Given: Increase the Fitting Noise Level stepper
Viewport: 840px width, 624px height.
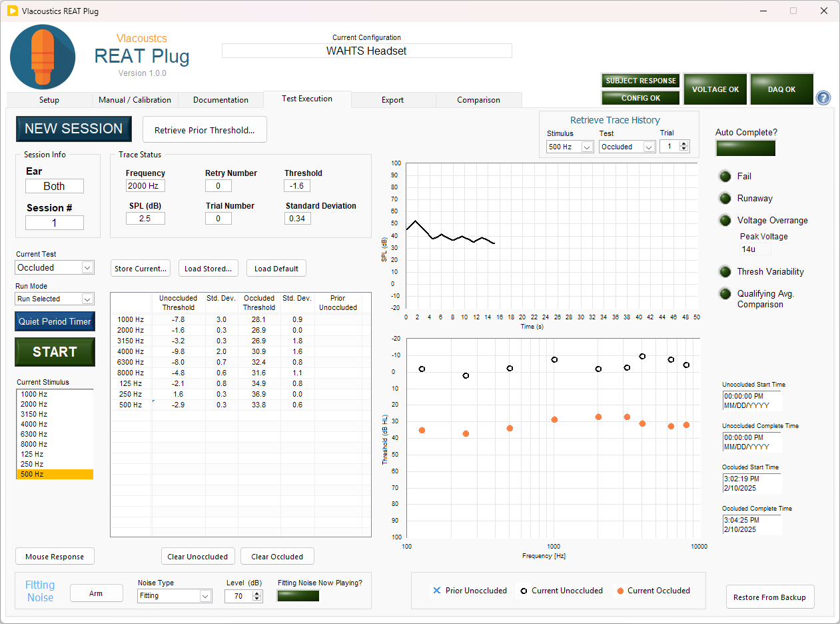Looking at the screenshot, I should click(256, 593).
